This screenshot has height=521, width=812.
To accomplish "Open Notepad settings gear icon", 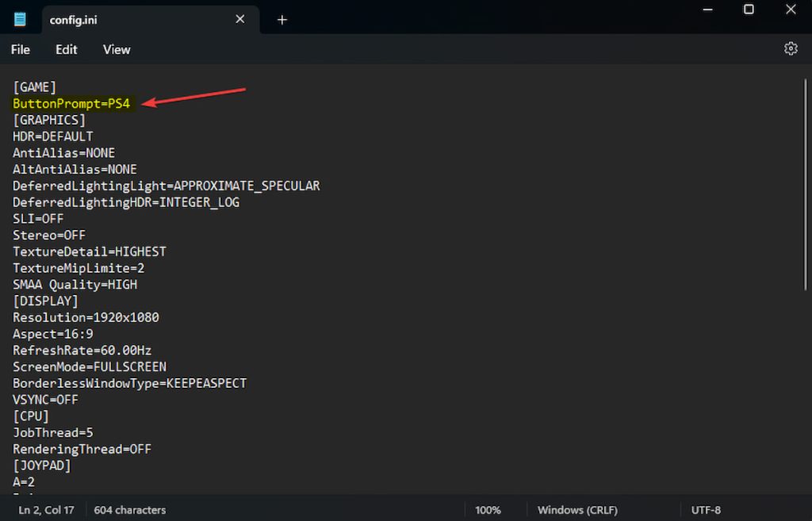I will 790,49.
